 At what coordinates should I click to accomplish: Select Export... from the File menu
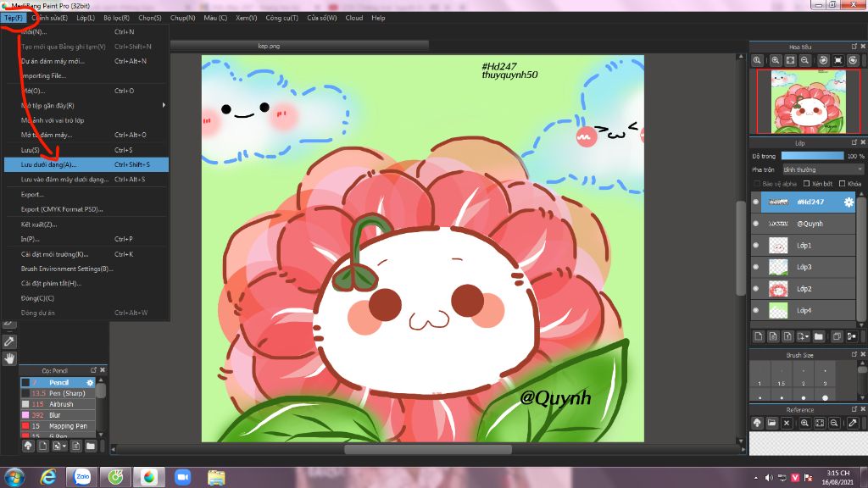pyautogui.click(x=86, y=195)
